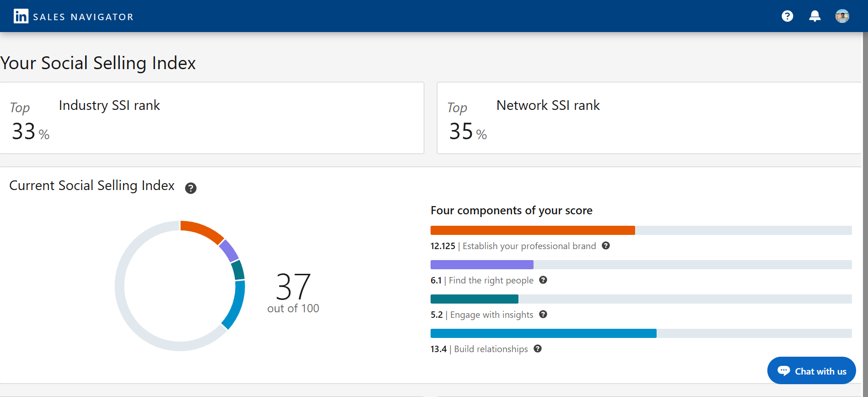Click the help icon next to Current Social Selling Index
Viewport: 868px width, 397px height.
(191, 188)
